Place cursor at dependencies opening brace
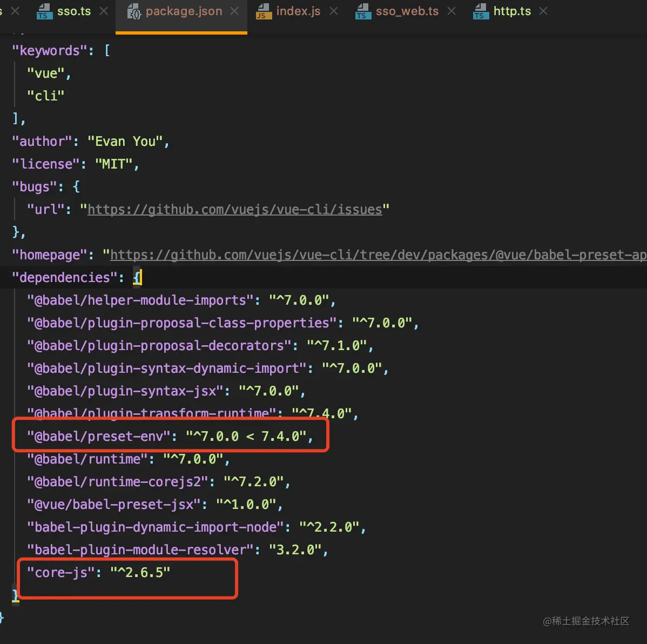The image size is (647, 644). [x=137, y=277]
